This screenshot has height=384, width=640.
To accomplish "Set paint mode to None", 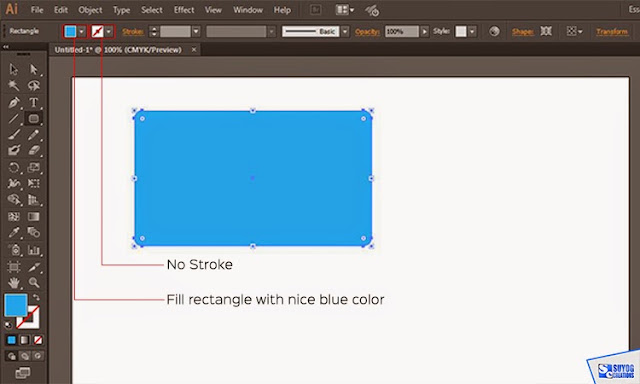I will pos(38,340).
